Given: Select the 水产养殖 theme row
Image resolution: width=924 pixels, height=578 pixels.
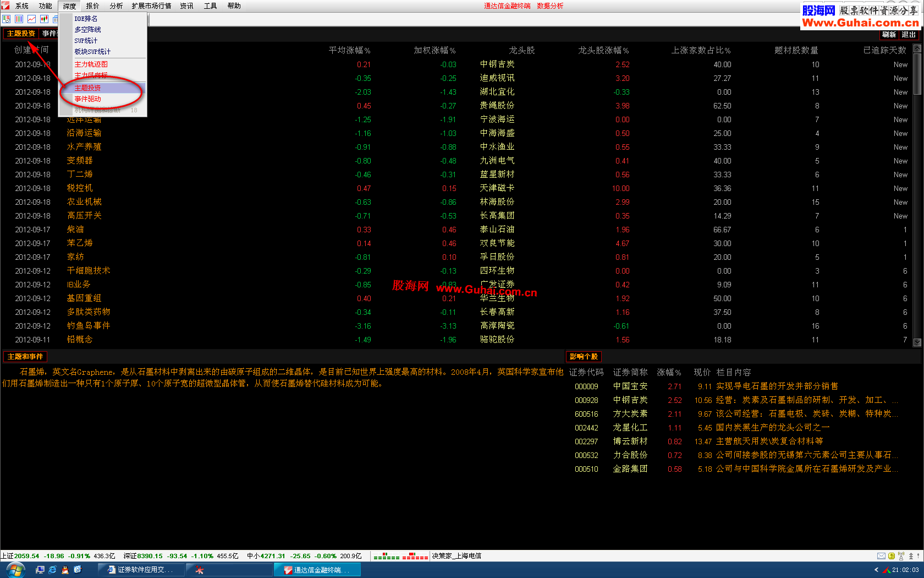Looking at the screenshot, I should [x=457, y=147].
